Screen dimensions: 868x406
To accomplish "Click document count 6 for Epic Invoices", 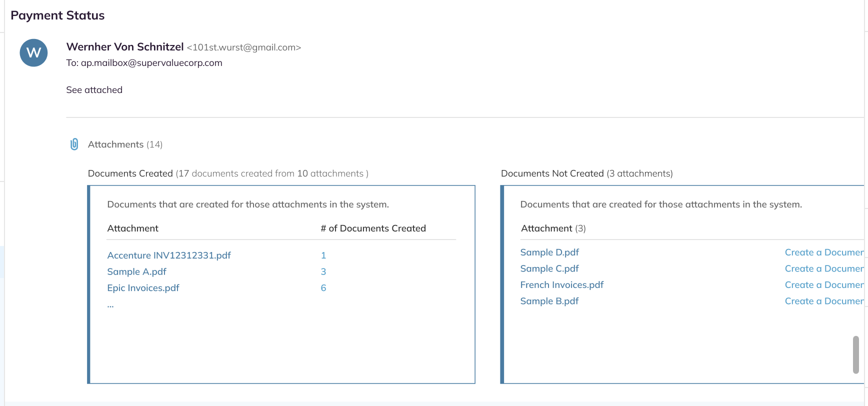I will 323,288.
